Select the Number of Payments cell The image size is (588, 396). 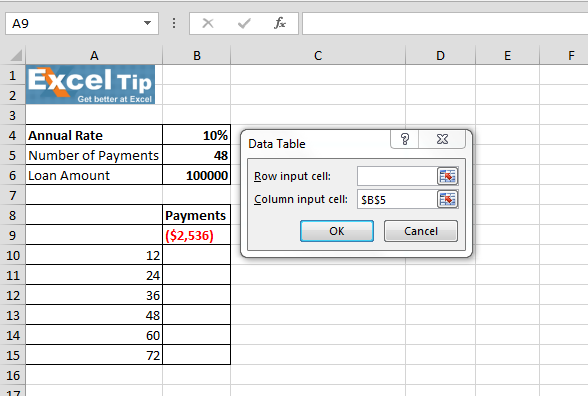94,155
